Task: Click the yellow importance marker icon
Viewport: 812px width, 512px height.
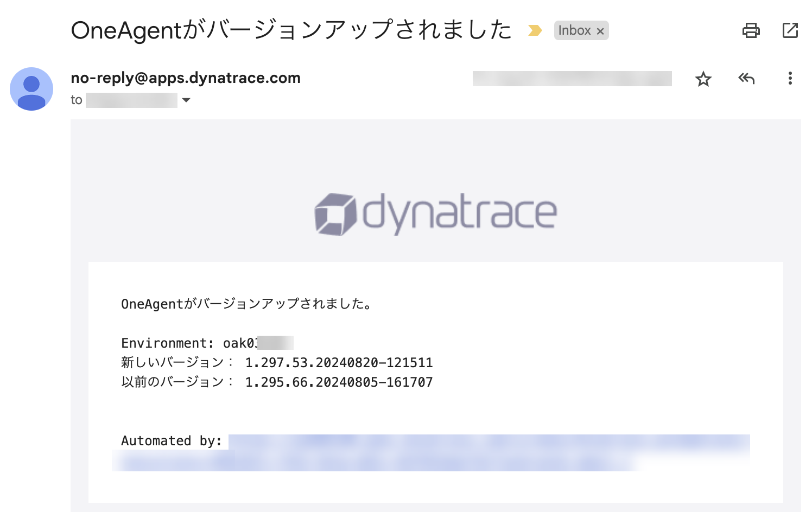Action: click(x=535, y=30)
